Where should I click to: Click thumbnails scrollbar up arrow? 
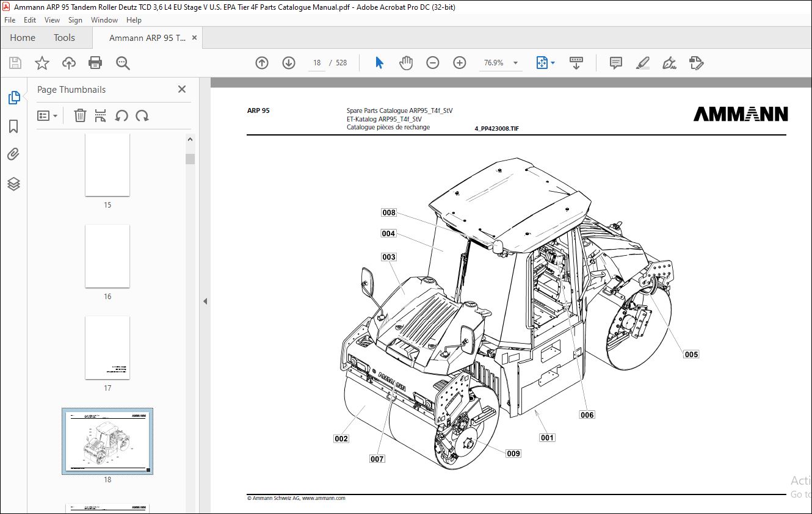point(190,139)
